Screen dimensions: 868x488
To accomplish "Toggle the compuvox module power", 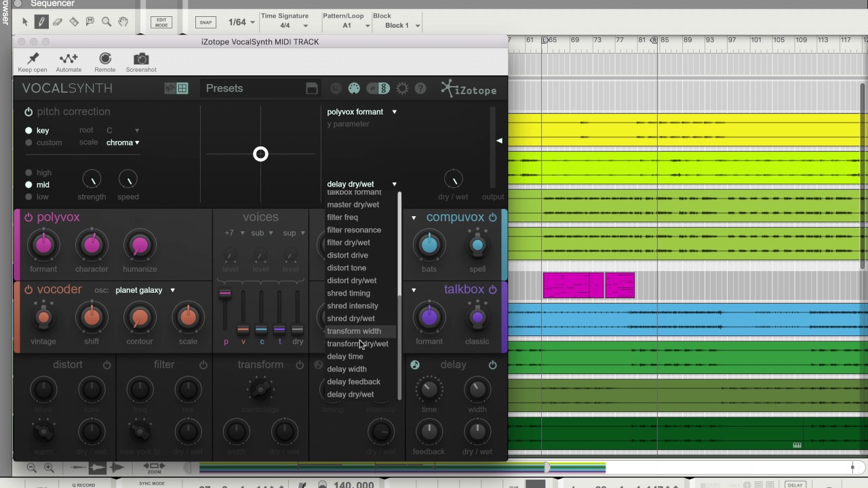I will click(x=492, y=218).
